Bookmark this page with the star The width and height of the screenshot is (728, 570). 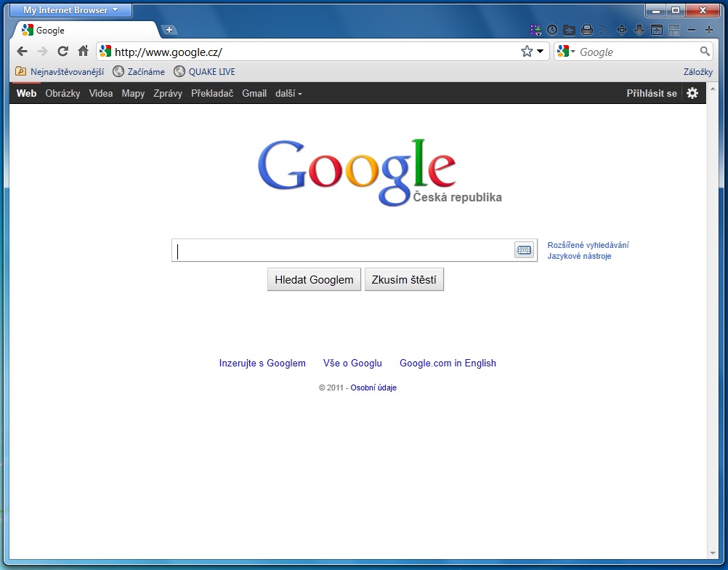tap(527, 51)
